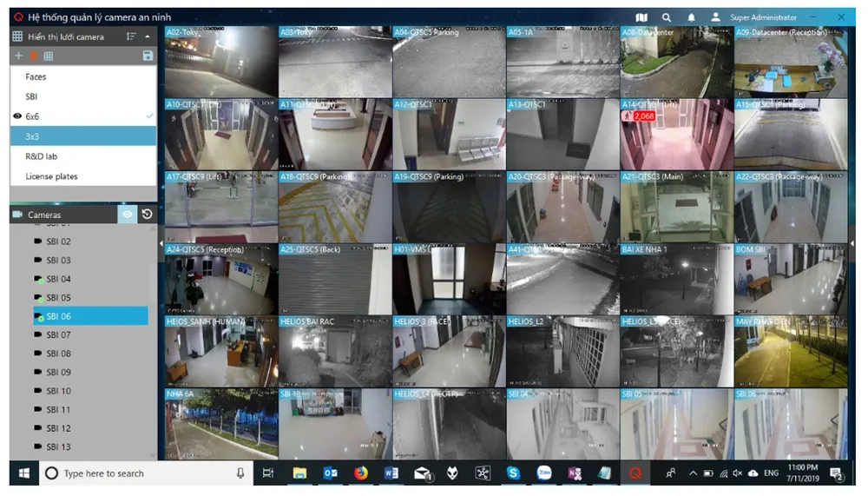Open Task View from the taskbar
The width and height of the screenshot is (868, 496).
[268, 473]
